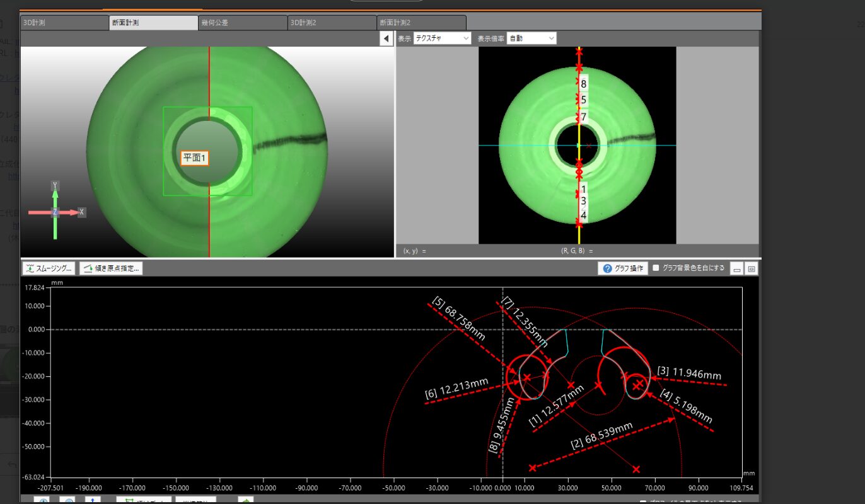Select measurement [5] 68.758mm
This screenshot has width=865, height=504.
458,319
